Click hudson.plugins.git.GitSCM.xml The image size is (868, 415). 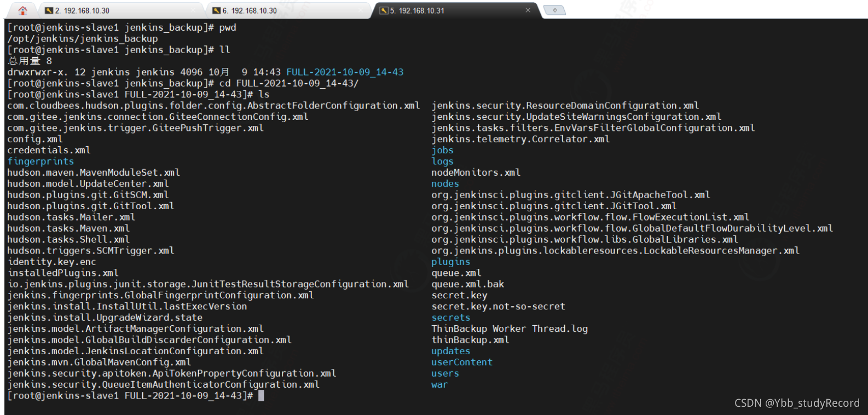click(x=88, y=195)
